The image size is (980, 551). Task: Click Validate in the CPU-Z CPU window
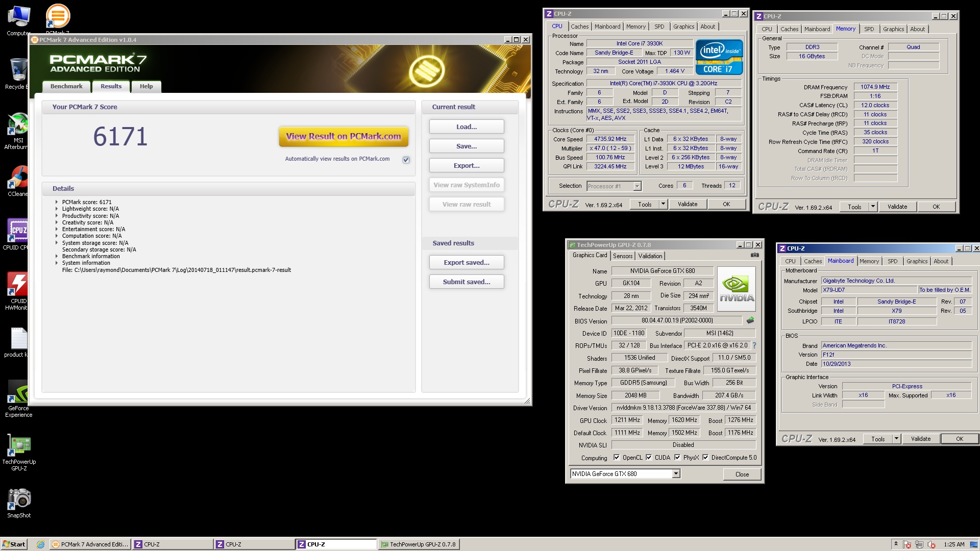(688, 204)
